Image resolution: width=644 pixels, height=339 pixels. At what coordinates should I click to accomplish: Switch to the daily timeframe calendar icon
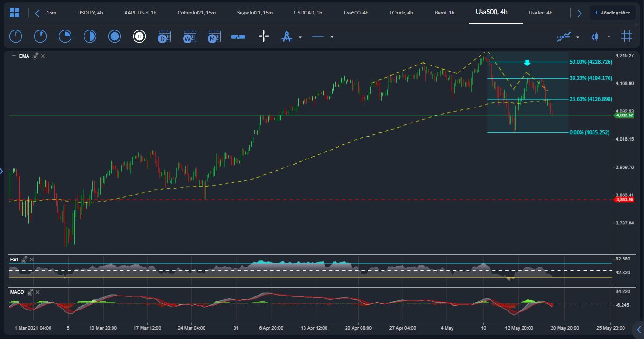[x=164, y=36]
